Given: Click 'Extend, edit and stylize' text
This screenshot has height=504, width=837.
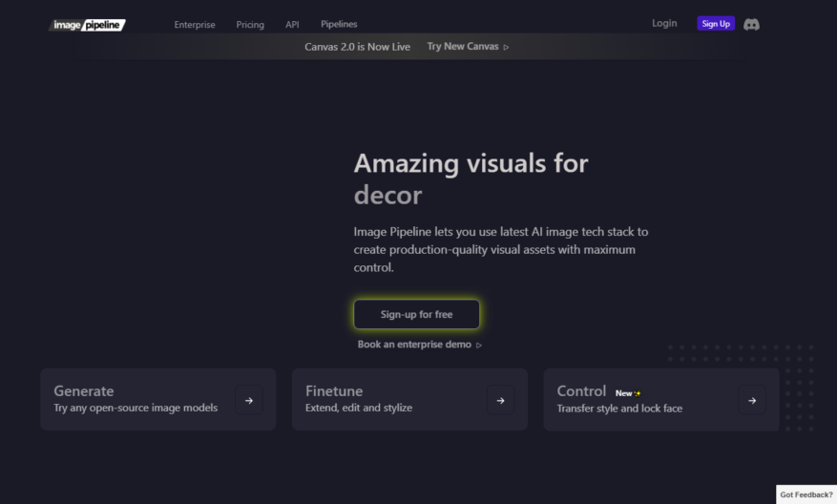Looking at the screenshot, I should tap(359, 408).
